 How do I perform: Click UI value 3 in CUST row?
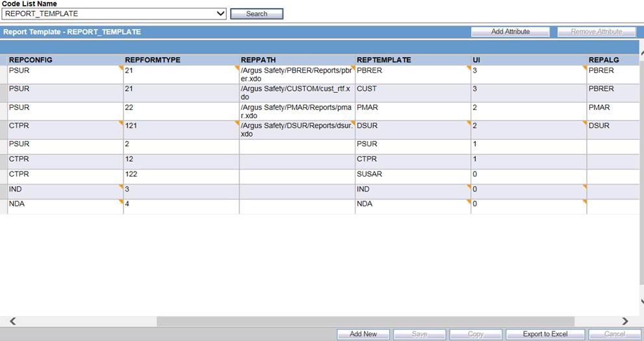(x=529, y=93)
